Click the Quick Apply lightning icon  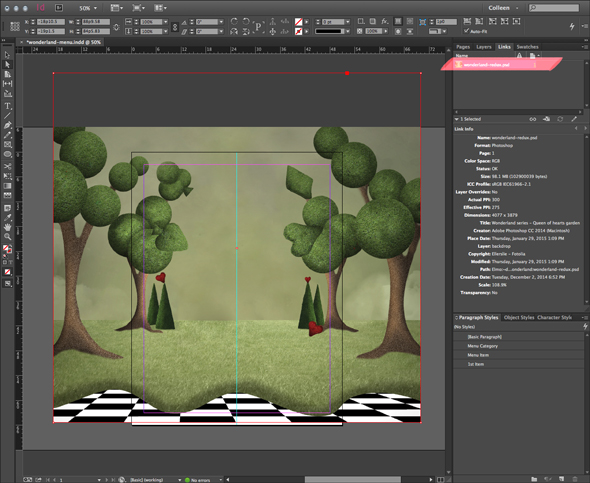coord(572,26)
